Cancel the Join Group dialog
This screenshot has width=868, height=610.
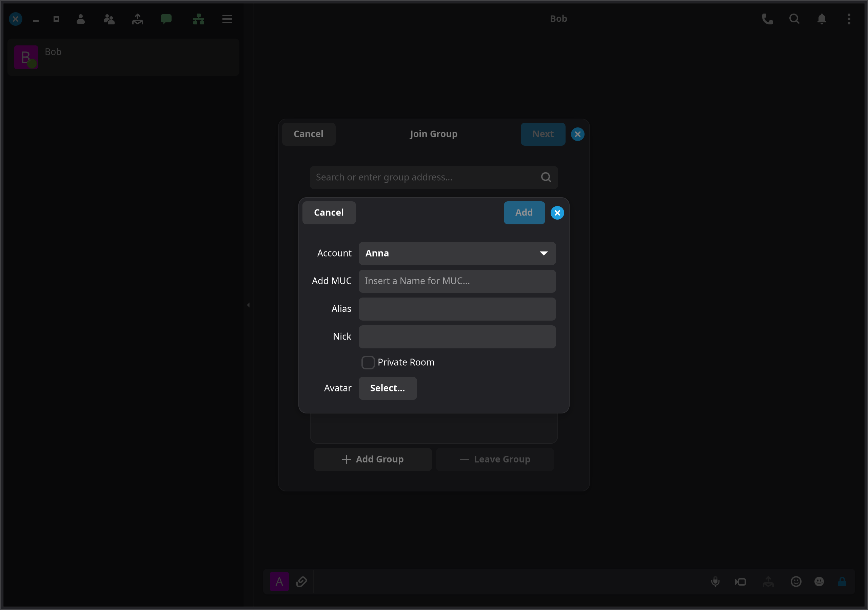pos(309,134)
